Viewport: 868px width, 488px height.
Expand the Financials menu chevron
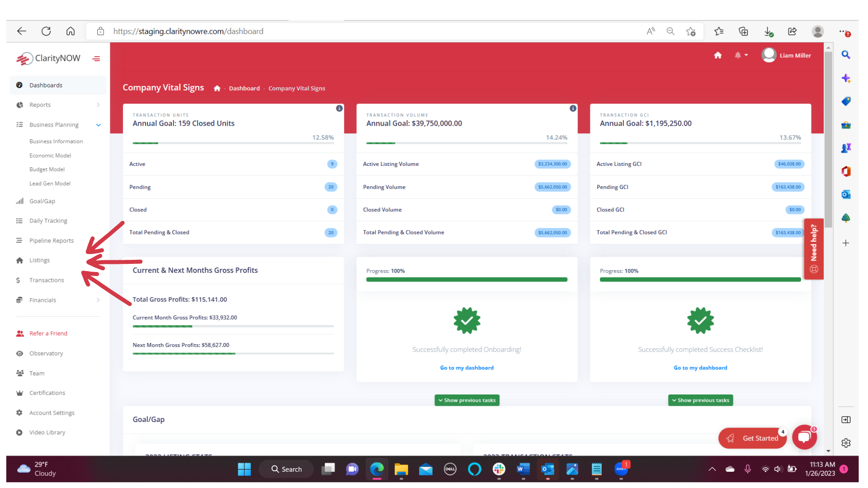point(98,300)
